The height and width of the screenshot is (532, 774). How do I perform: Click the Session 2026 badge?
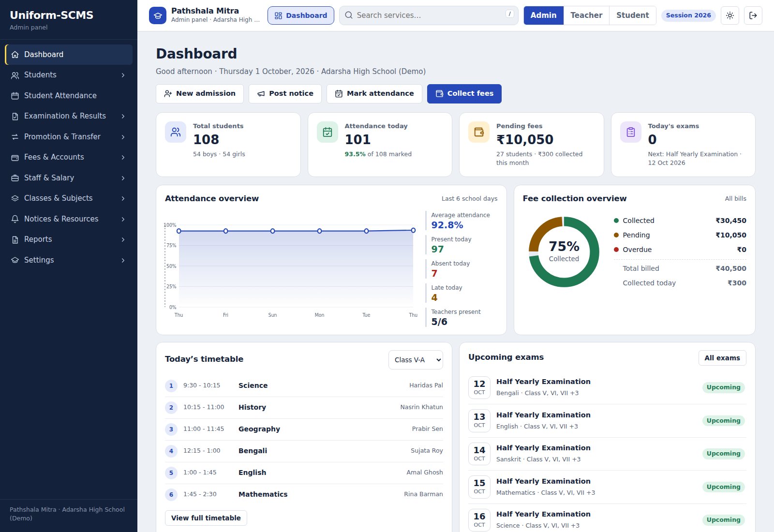click(688, 15)
